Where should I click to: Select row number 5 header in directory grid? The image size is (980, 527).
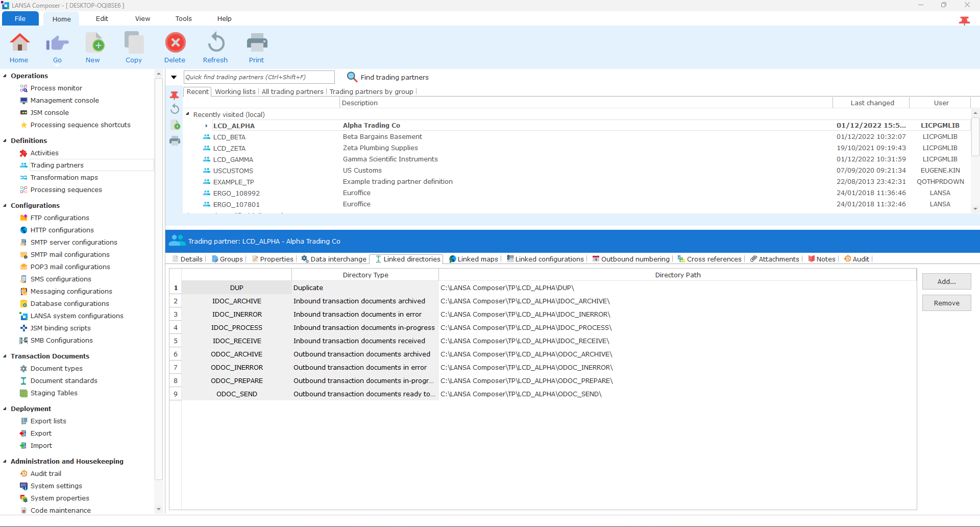click(176, 341)
